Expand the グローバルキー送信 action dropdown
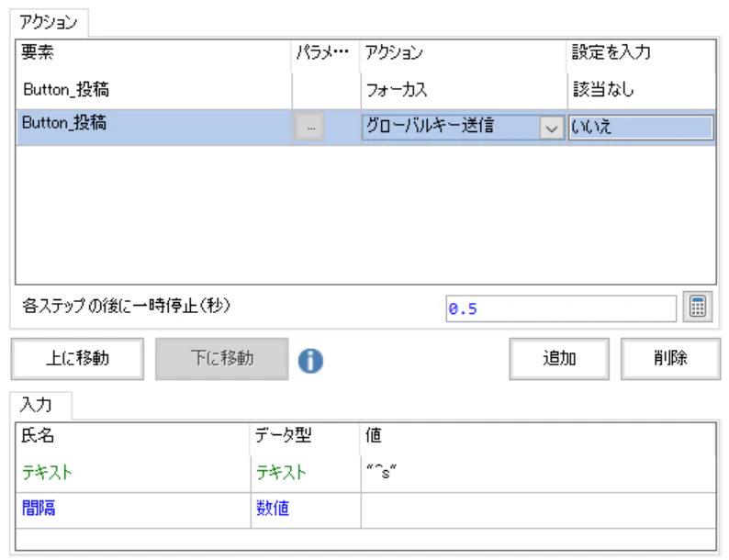The height and width of the screenshot is (560, 729). (552, 128)
